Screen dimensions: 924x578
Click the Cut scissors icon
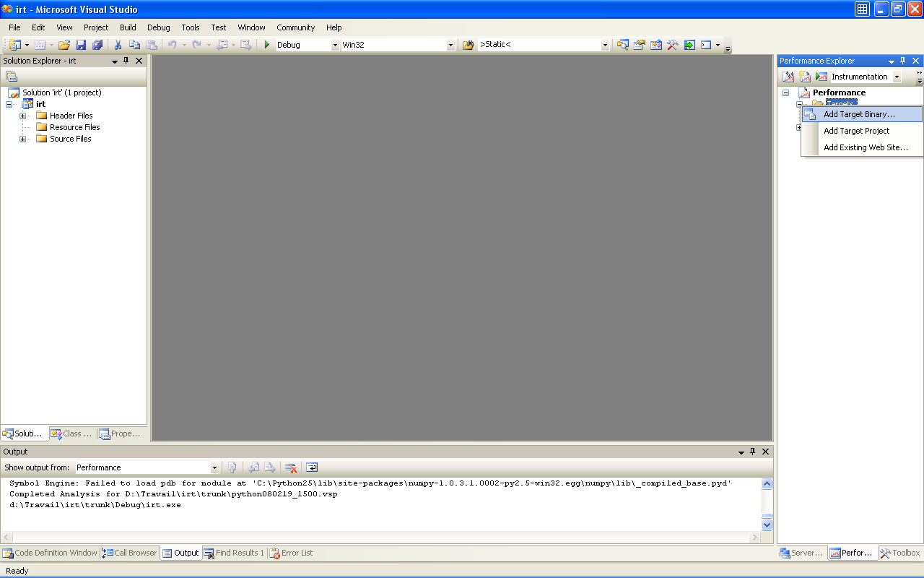point(118,45)
